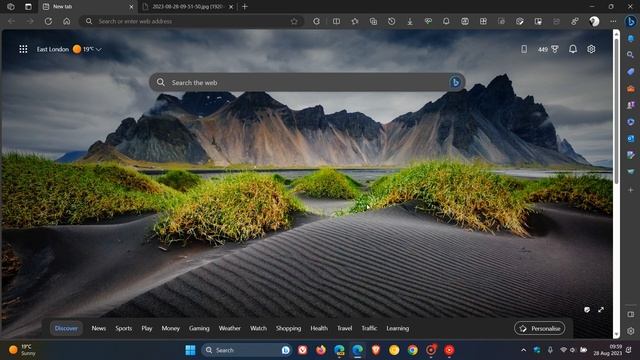Show hidden system tray icons
Image resolution: width=640 pixels, height=360 pixels.
(x=524, y=350)
